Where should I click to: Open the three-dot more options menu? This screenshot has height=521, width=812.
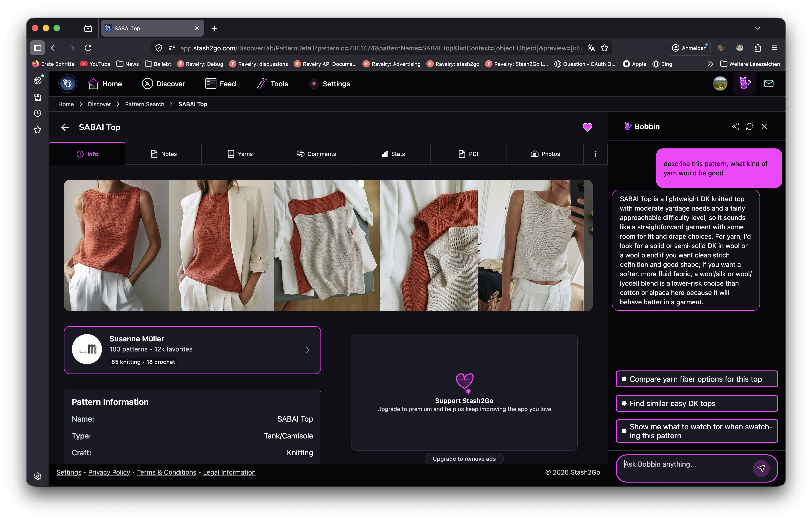coord(595,154)
